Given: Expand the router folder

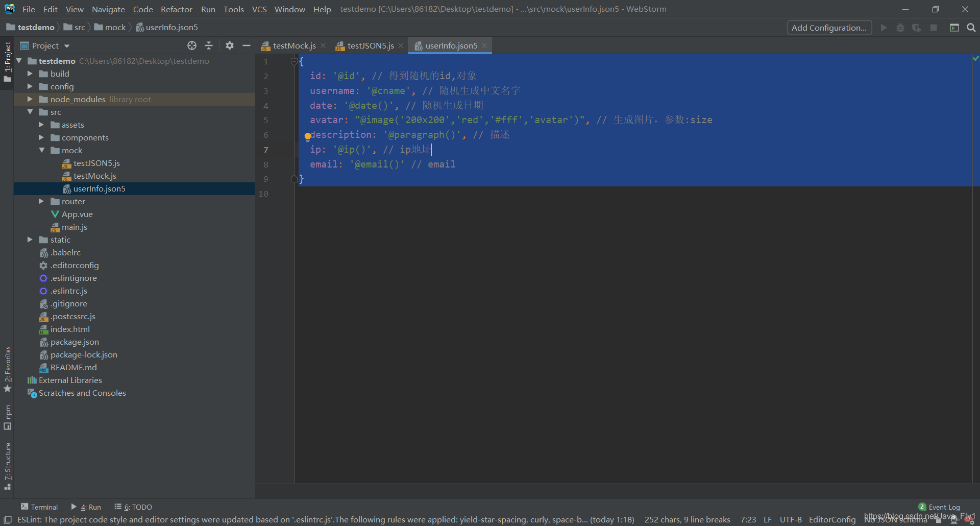Looking at the screenshot, I should (41, 201).
